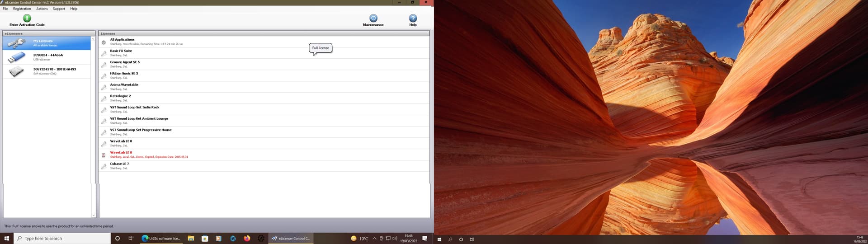This screenshot has height=244, width=868.
Task: Click the Licenses panel header
Action: pyautogui.click(x=264, y=33)
